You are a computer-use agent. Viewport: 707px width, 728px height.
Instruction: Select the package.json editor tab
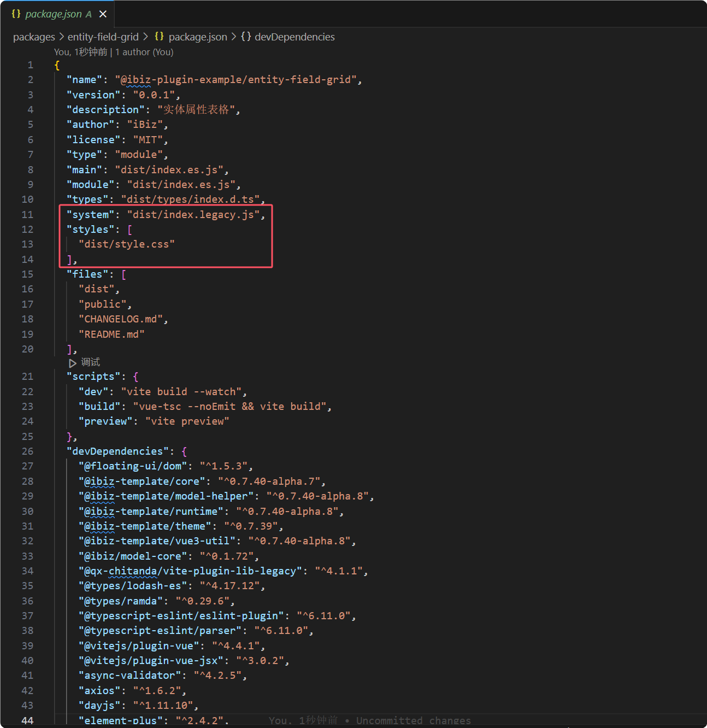click(53, 14)
